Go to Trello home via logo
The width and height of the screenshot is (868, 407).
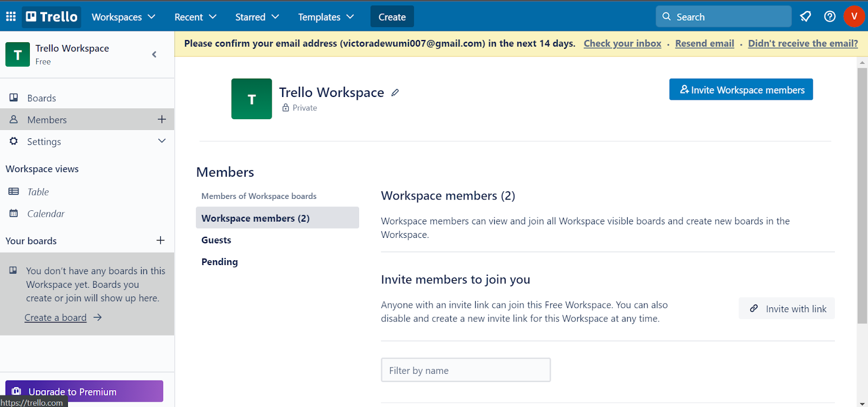[x=52, y=17]
